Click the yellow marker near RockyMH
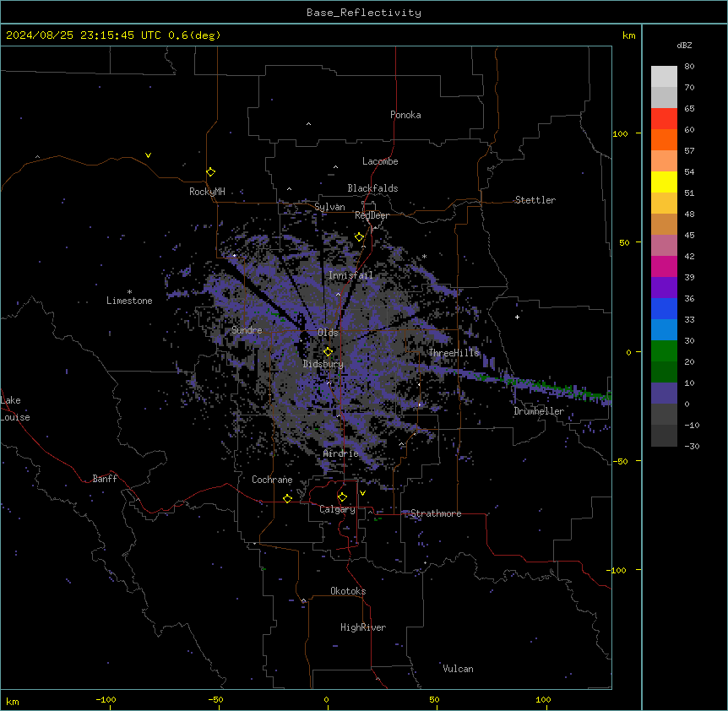 [x=210, y=172]
